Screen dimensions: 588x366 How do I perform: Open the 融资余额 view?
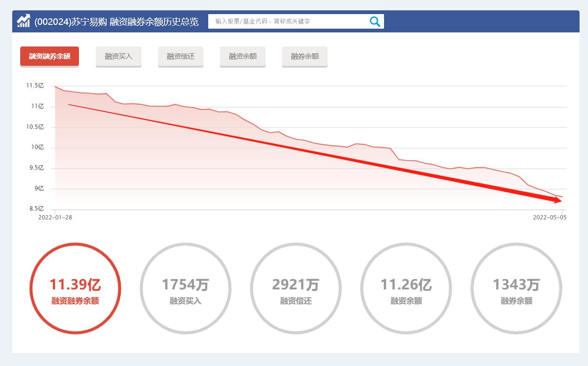click(243, 56)
